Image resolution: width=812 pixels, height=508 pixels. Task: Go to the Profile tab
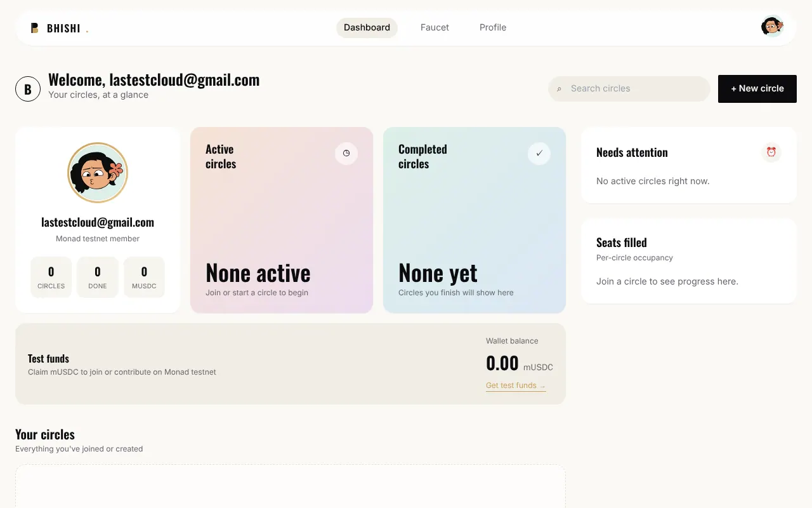pos(493,27)
